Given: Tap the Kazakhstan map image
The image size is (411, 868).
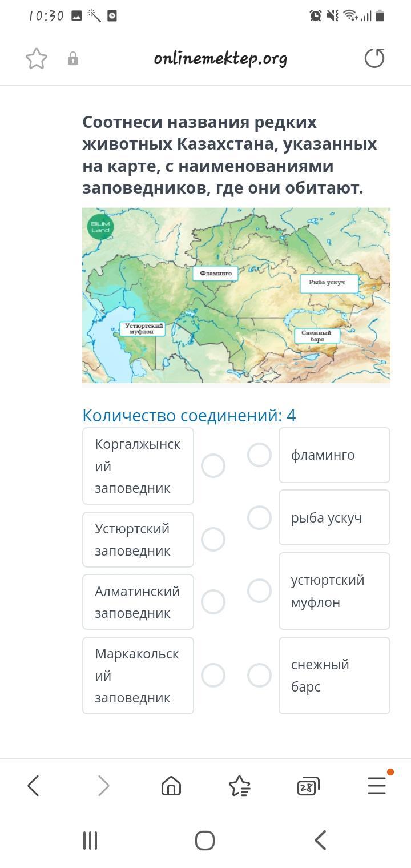Looking at the screenshot, I should point(236,295).
